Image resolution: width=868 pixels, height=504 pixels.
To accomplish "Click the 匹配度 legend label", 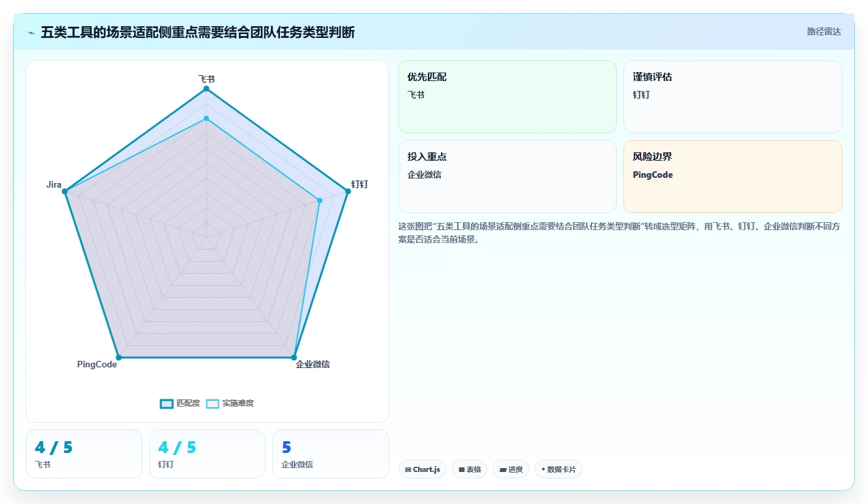I will click(188, 403).
